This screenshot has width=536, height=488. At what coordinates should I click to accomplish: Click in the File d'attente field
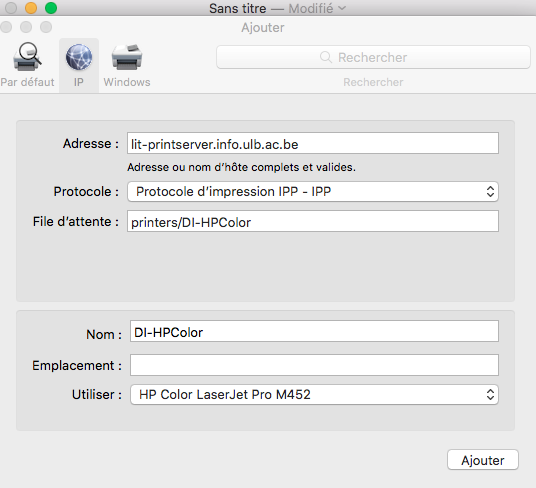click(x=313, y=221)
